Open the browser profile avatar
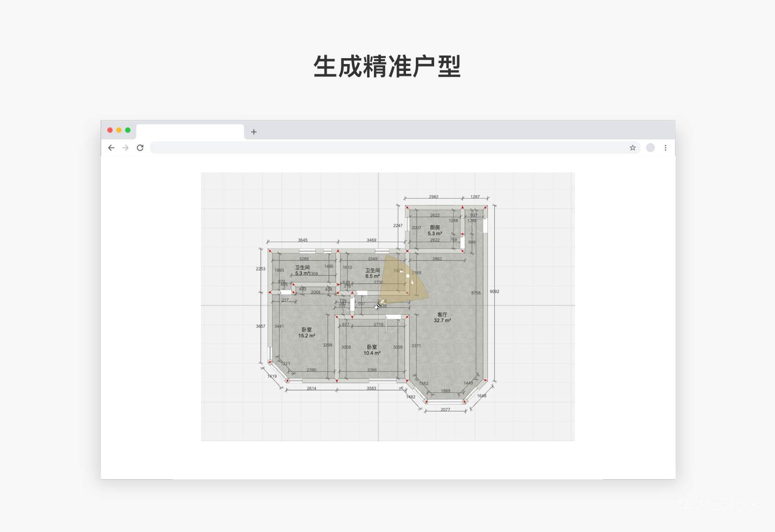Screen dimensions: 775x532 650,148
